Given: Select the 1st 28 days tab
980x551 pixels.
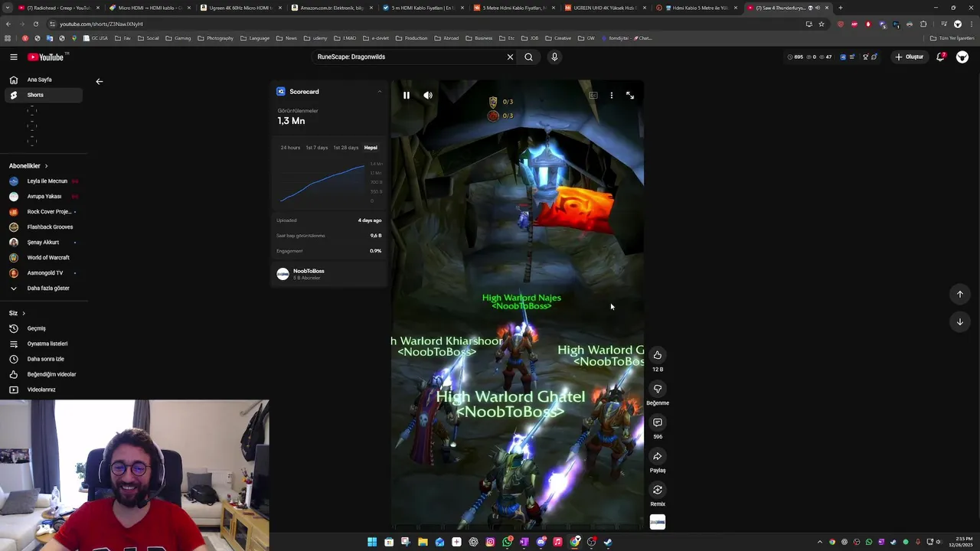Looking at the screenshot, I should click(x=346, y=148).
